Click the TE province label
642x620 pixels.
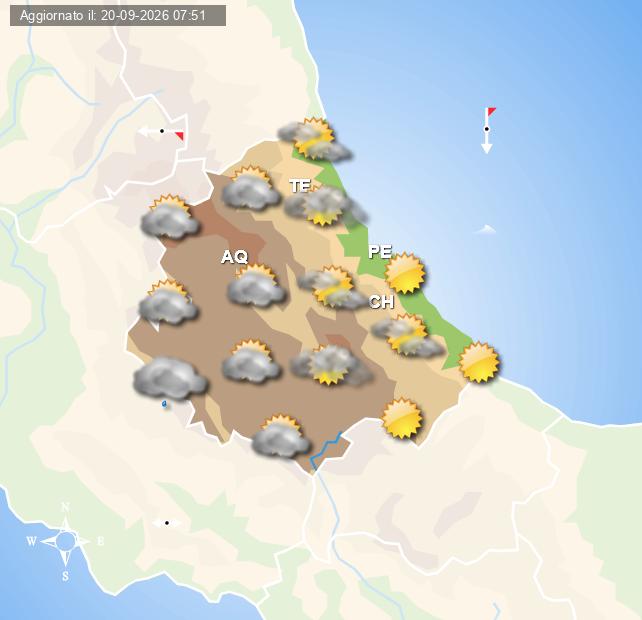[300, 186]
